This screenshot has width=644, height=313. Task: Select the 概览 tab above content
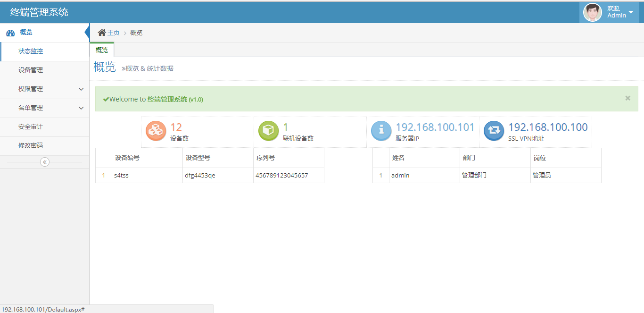tap(101, 50)
